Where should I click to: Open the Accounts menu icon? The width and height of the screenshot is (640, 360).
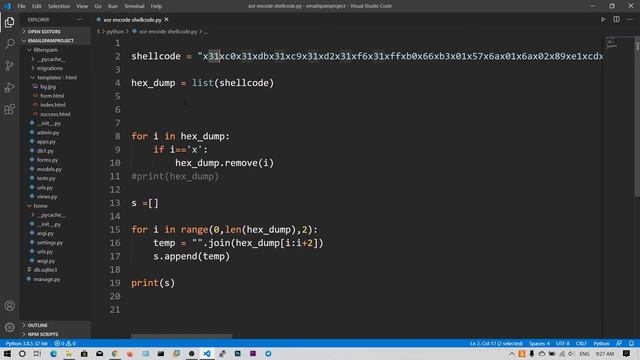click(x=9, y=306)
